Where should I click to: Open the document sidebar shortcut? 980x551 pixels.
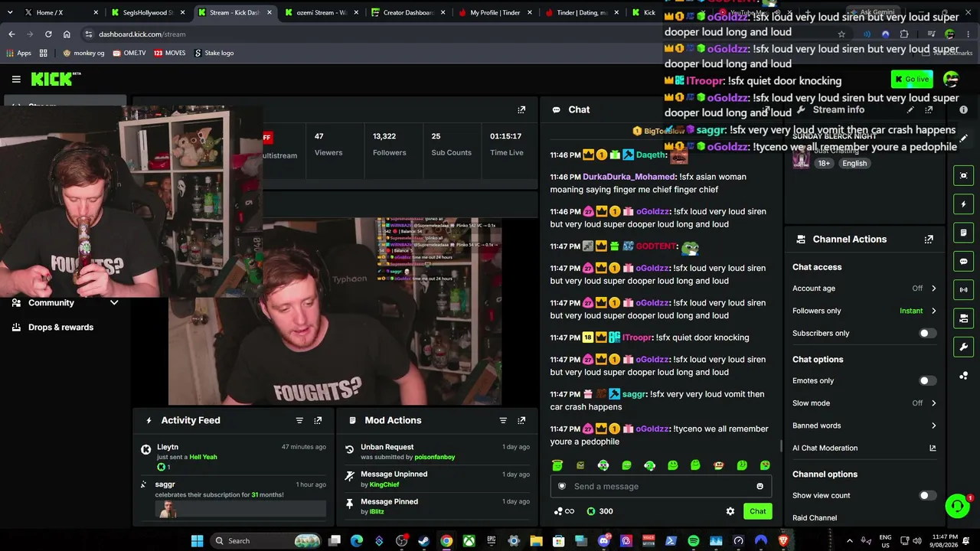pos(963,233)
